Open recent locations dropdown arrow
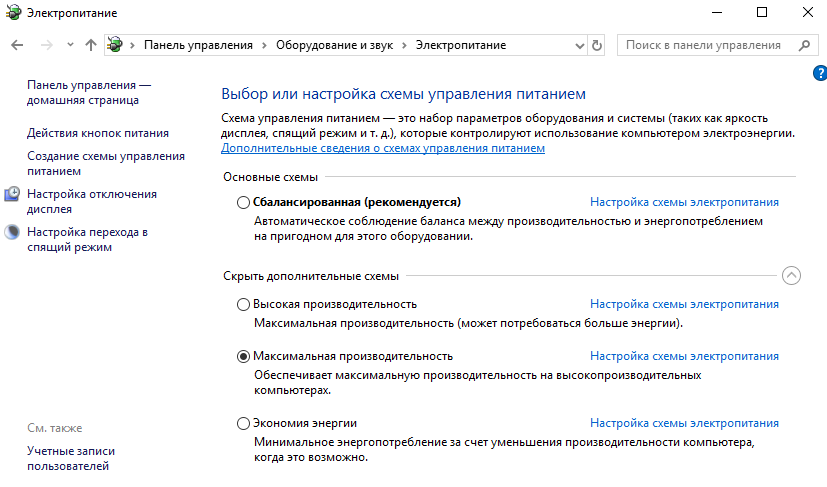The image size is (827, 487). pyautogui.click(x=70, y=46)
